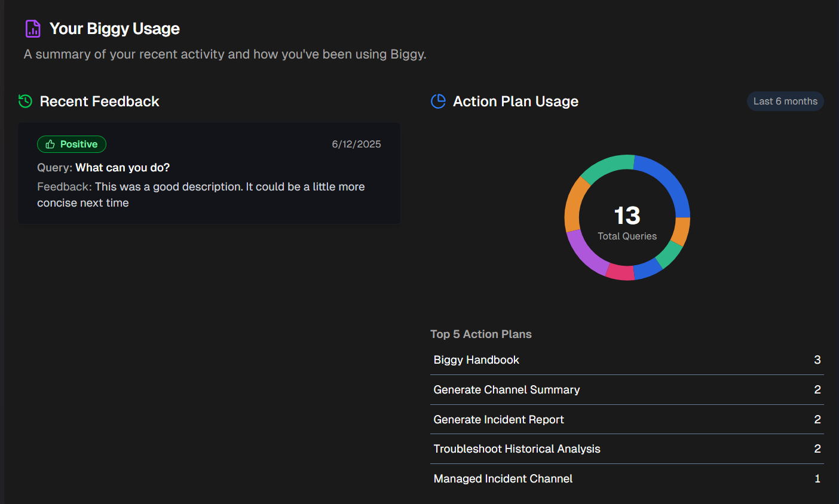The height and width of the screenshot is (504, 839).
Task: Expand the Recent Feedback entry dated 6/12/2025
Action: (209, 173)
